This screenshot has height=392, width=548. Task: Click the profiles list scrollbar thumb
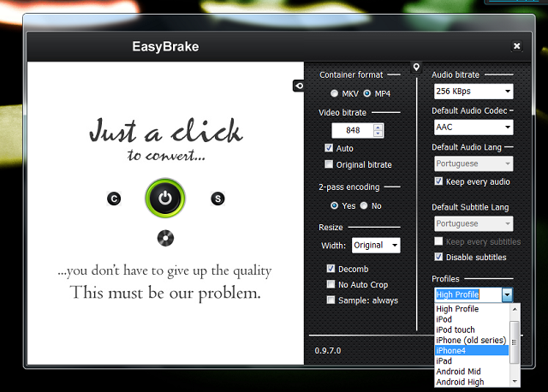pyautogui.click(x=515, y=342)
